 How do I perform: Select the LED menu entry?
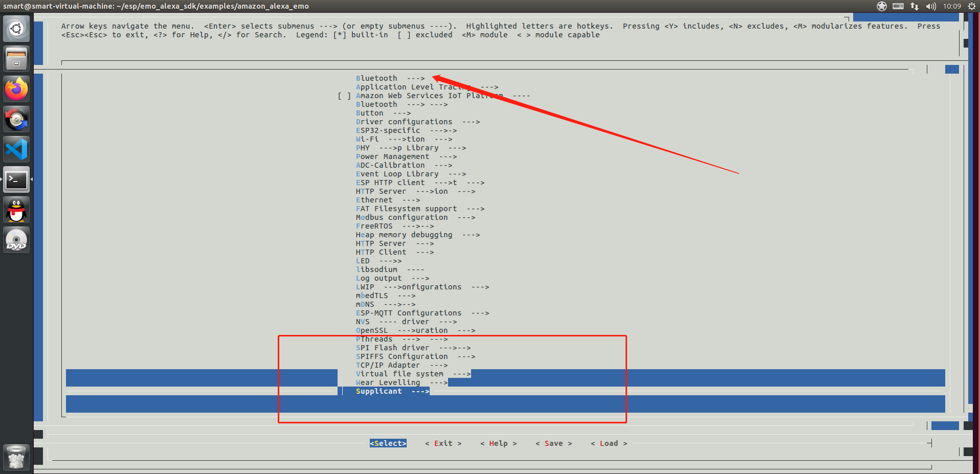379,261
